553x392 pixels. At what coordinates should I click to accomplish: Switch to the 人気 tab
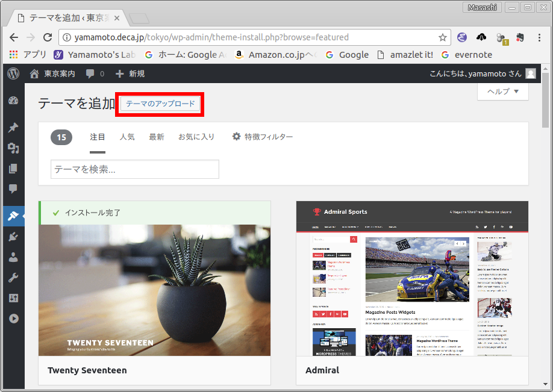[127, 137]
